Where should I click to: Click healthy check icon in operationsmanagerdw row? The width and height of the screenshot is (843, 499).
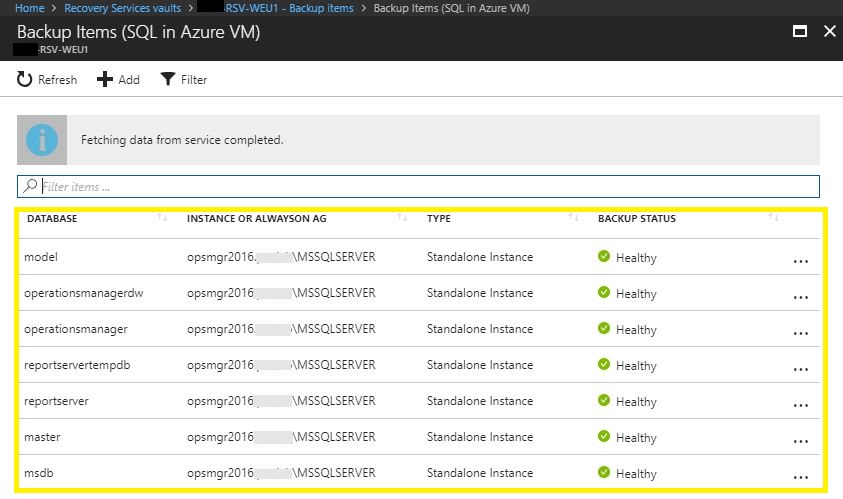(x=604, y=292)
